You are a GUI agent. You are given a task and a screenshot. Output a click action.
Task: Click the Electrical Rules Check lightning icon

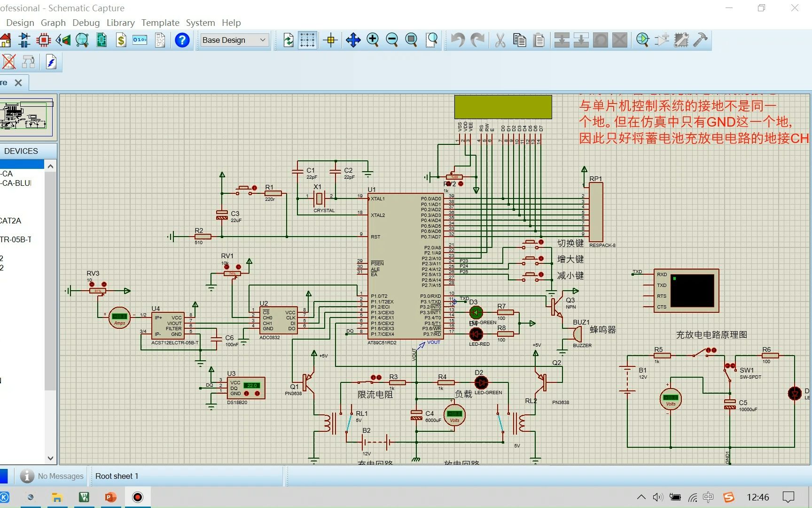[x=51, y=62]
